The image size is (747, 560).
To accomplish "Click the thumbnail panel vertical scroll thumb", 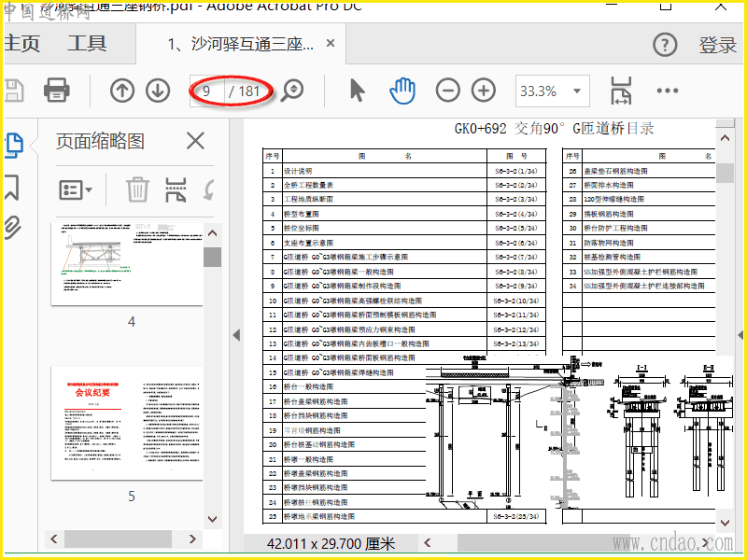I will 213,258.
